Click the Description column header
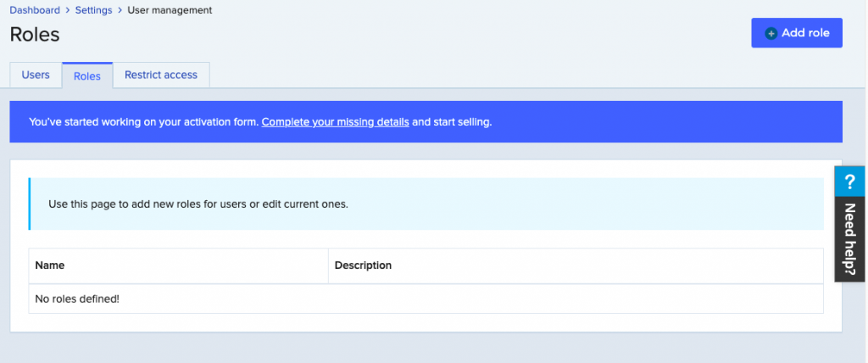The height and width of the screenshot is (363, 868). pyautogui.click(x=363, y=265)
